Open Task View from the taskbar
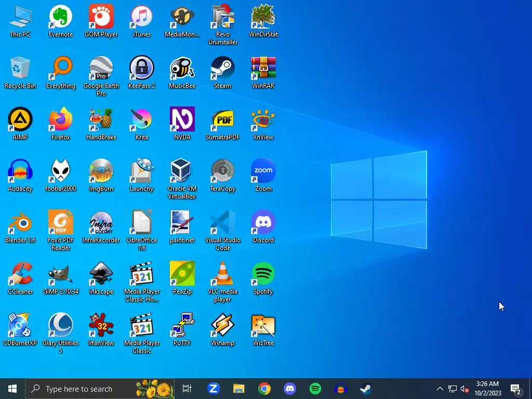The image size is (532, 399). tap(187, 389)
